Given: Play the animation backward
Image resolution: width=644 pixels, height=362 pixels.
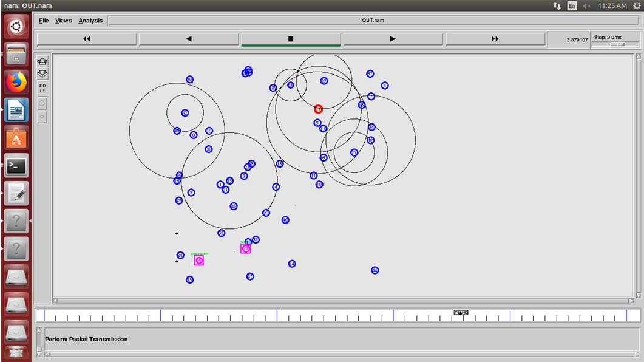Looking at the screenshot, I should point(188,39).
